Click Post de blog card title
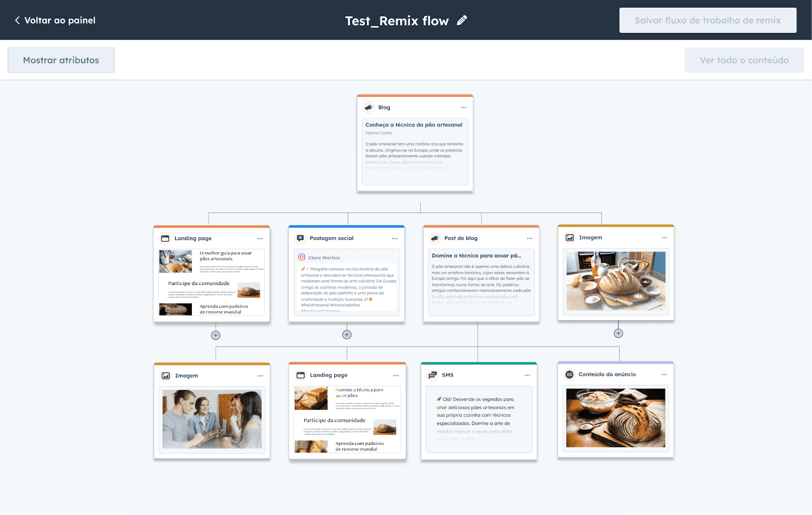Image resolution: width=812 pixels, height=515 pixels. [461, 238]
